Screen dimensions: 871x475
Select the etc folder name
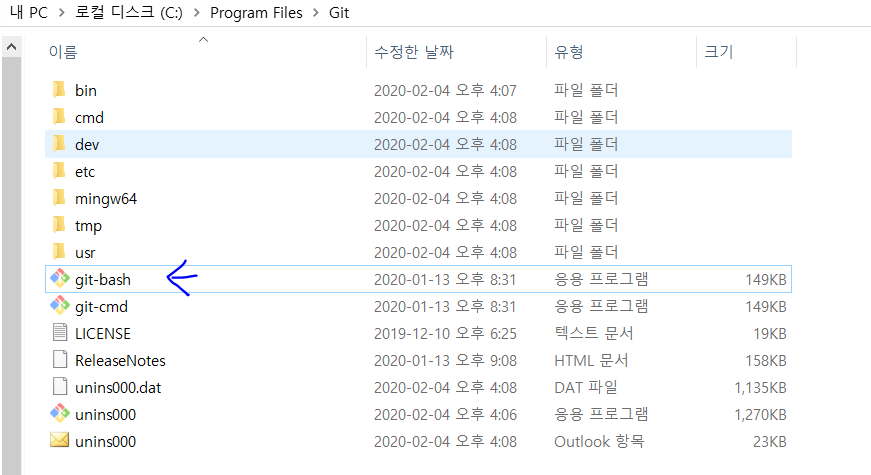pos(85,172)
